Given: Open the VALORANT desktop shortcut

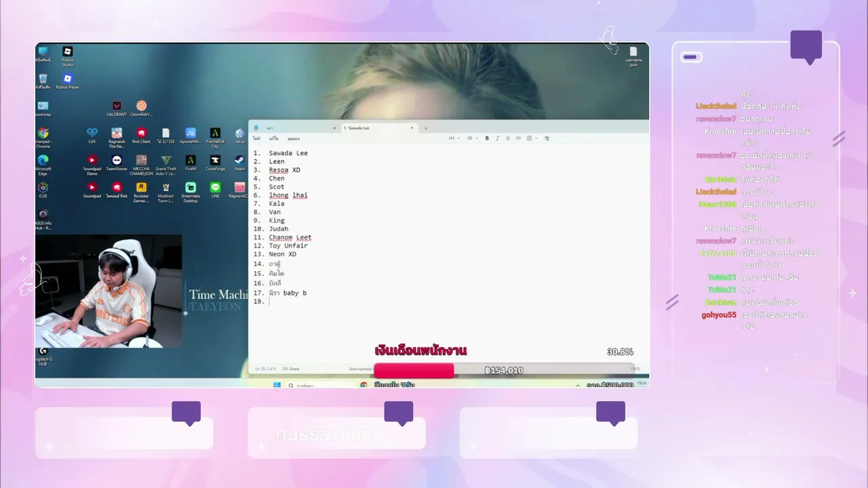Looking at the screenshot, I should (117, 109).
